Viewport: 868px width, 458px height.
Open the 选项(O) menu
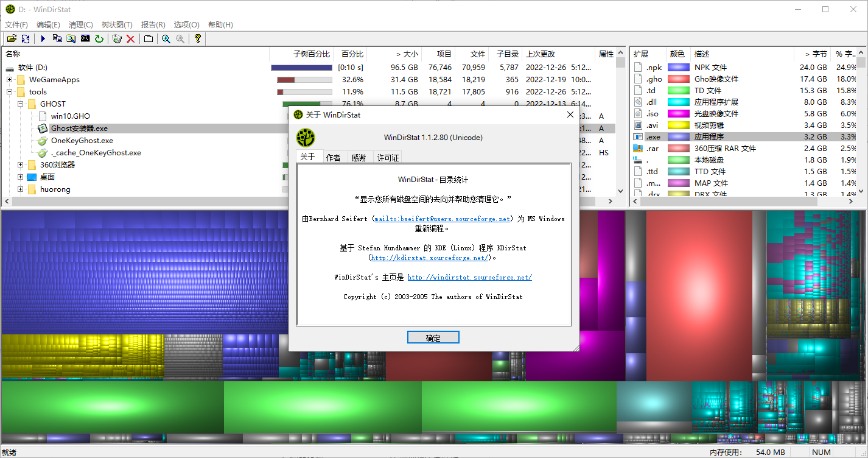coord(187,25)
